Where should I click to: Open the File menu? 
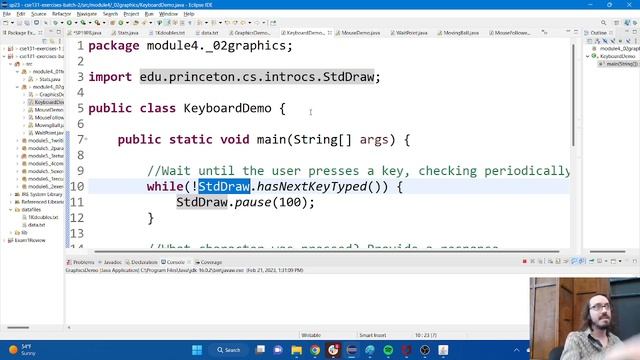click(7, 14)
